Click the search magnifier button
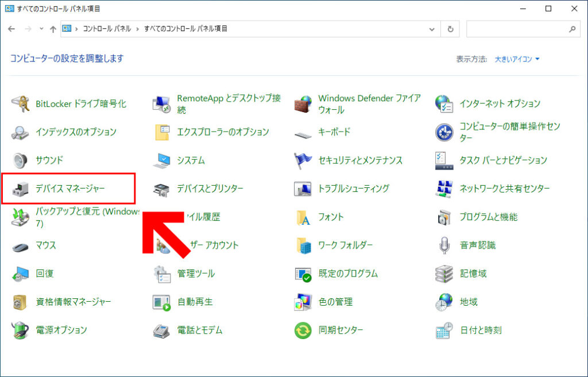The width and height of the screenshot is (588, 377). (x=572, y=29)
